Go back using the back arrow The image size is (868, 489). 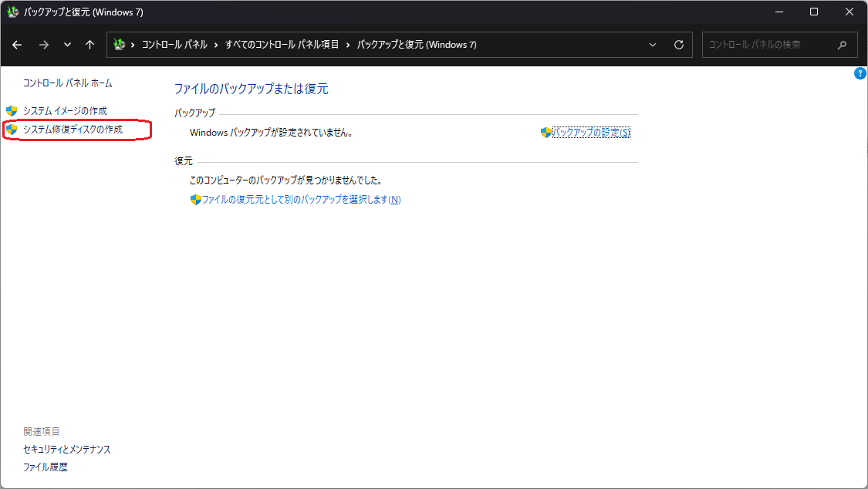(17, 45)
